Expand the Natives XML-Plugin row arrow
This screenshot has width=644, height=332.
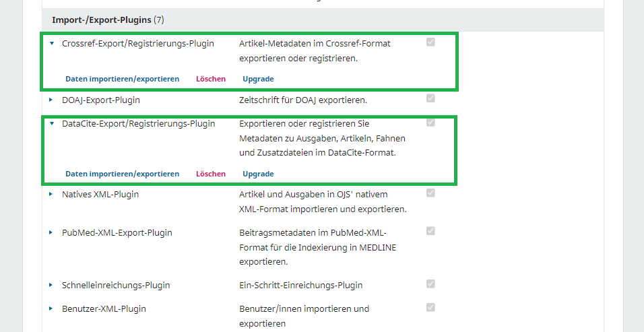pyautogui.click(x=51, y=194)
